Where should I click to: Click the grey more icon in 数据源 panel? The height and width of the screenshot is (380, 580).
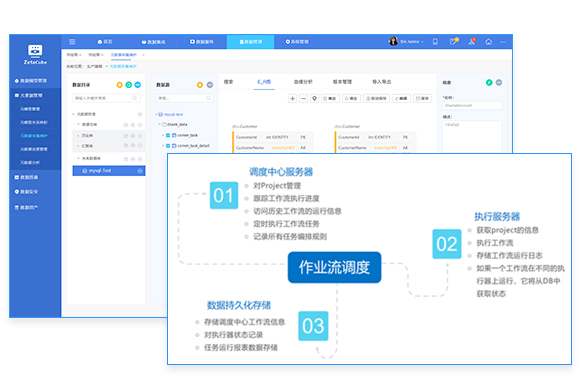[x=210, y=85]
